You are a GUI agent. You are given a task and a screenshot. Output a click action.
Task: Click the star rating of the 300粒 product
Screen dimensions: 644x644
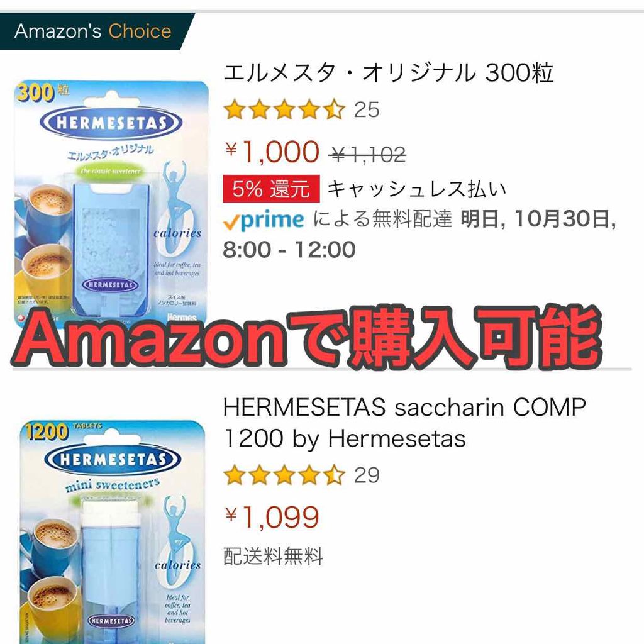coord(284,110)
